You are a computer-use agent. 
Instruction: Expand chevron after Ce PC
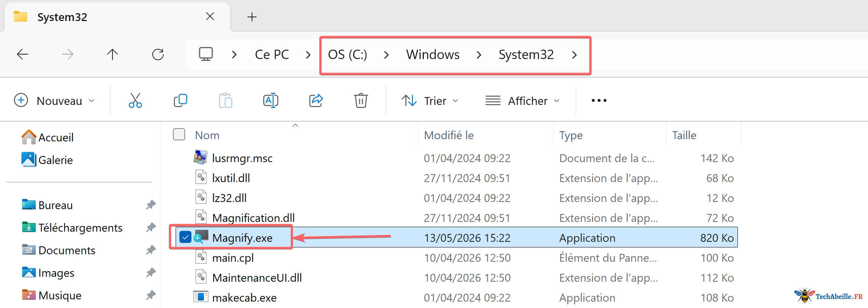tap(308, 55)
